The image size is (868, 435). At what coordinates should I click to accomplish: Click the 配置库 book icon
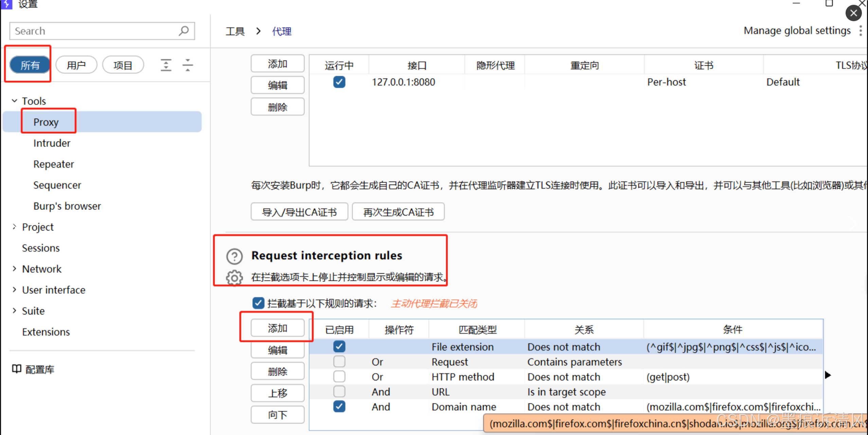16,369
